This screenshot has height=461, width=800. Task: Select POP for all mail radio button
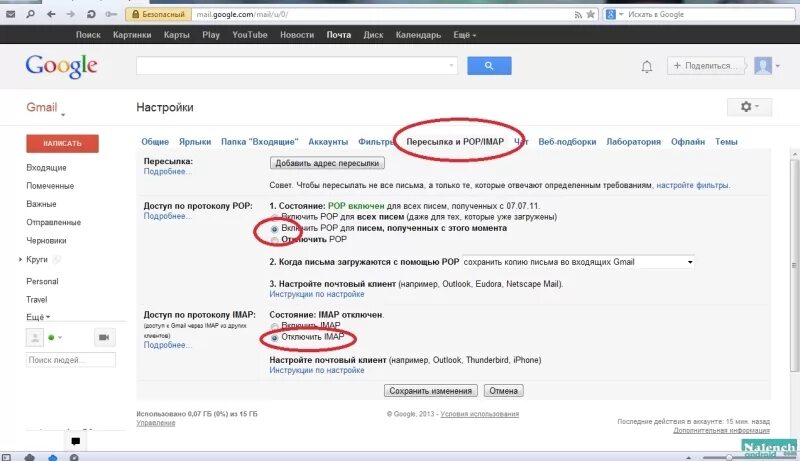(x=274, y=217)
